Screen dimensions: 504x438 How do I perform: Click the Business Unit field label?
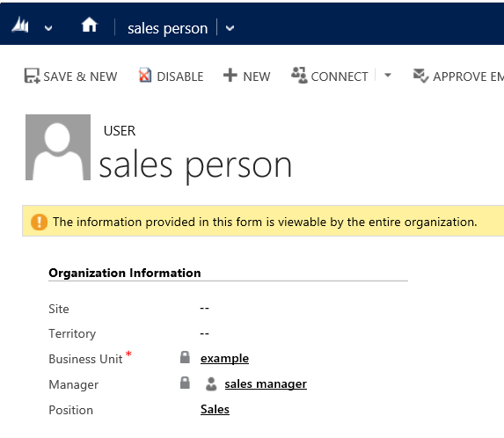(x=85, y=359)
